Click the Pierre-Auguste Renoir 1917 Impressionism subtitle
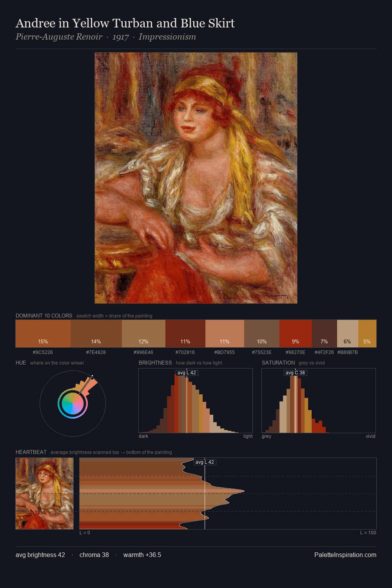Screen dimensions: 392x588 tap(106, 37)
